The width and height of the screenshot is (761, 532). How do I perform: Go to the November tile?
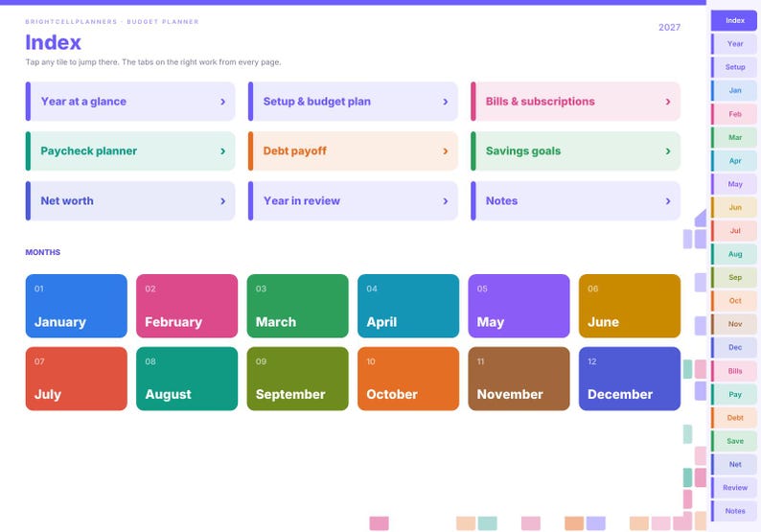point(519,379)
